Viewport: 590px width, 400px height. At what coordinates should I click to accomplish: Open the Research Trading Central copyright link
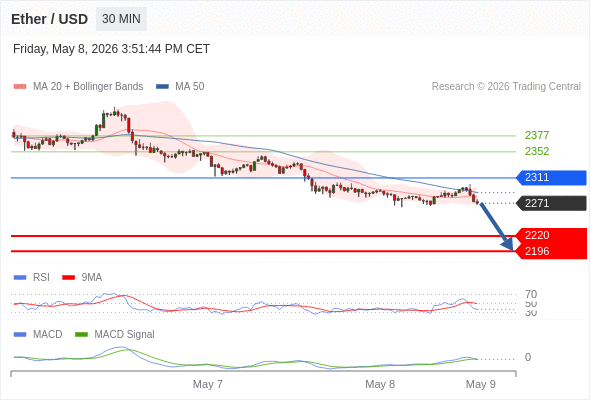(506, 87)
